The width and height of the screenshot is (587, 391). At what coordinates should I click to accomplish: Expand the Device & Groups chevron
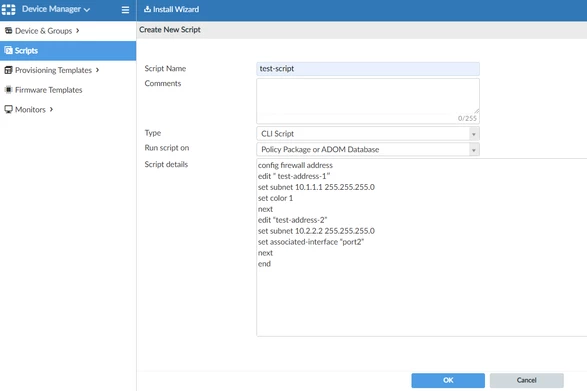tap(77, 30)
